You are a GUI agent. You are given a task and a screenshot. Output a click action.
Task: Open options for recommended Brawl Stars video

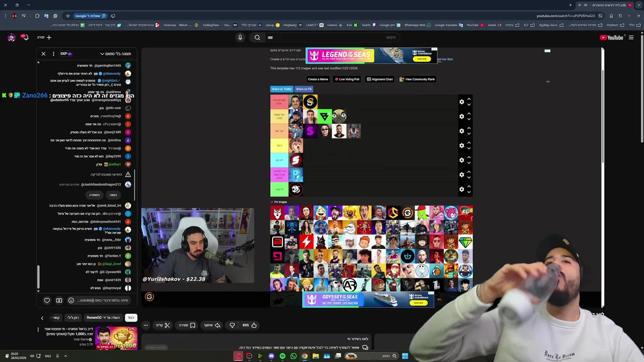[x=38, y=330]
